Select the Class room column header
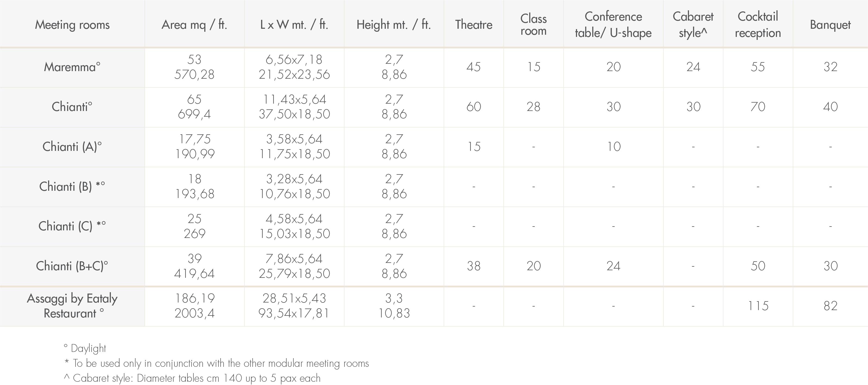868x385 pixels. pyautogui.click(x=533, y=25)
